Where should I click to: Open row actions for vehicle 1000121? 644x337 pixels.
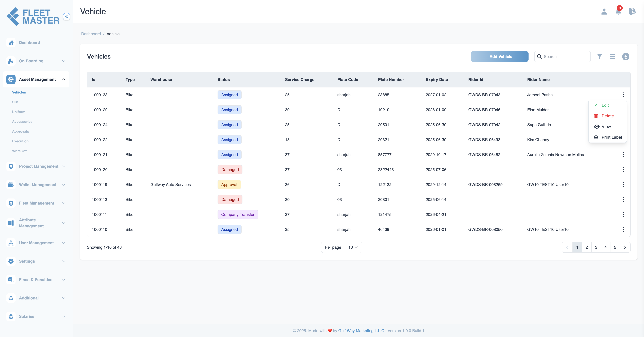(x=624, y=155)
